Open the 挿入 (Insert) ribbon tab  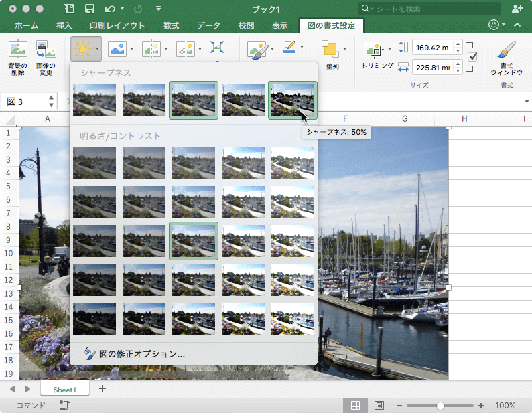(x=64, y=26)
